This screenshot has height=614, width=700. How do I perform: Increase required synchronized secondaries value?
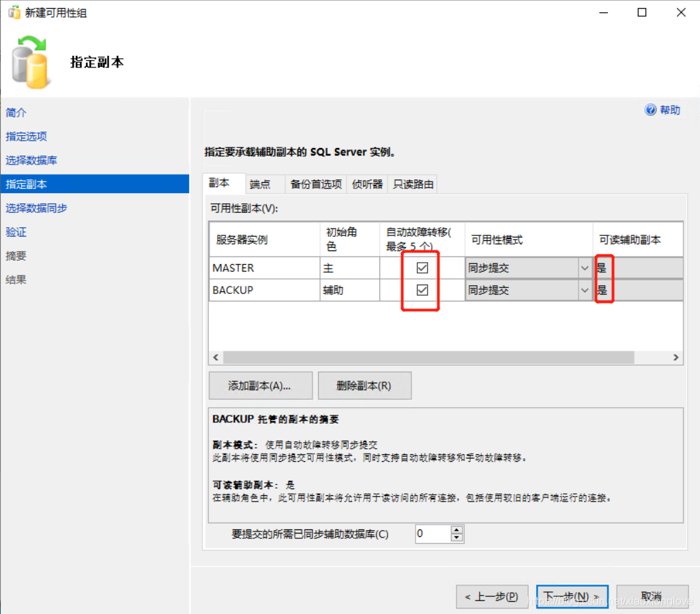[456, 530]
